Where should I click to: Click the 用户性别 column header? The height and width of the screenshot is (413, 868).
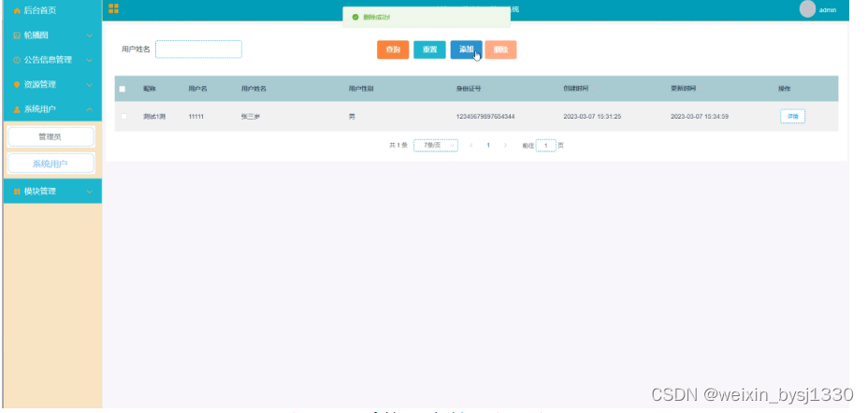tap(361, 89)
